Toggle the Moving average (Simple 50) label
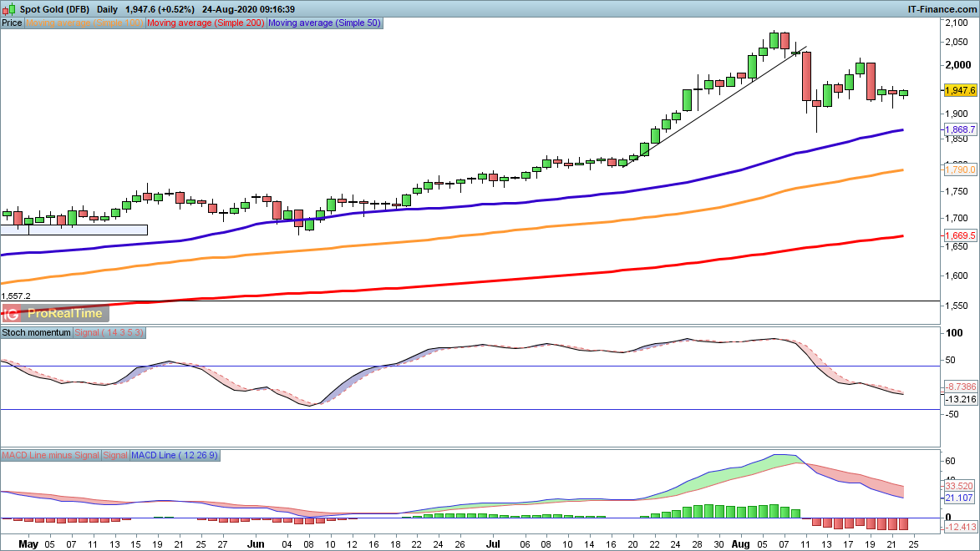Viewport: 980px width, 551px height. 324,23
